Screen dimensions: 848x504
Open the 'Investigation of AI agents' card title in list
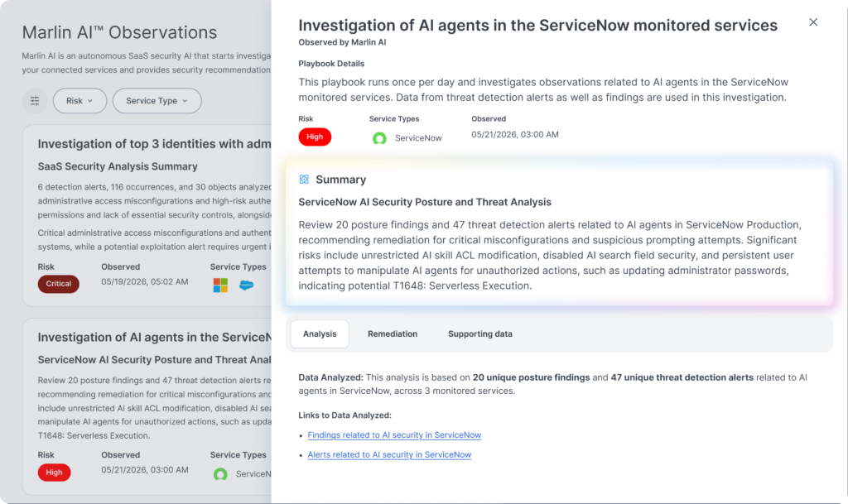click(x=154, y=337)
